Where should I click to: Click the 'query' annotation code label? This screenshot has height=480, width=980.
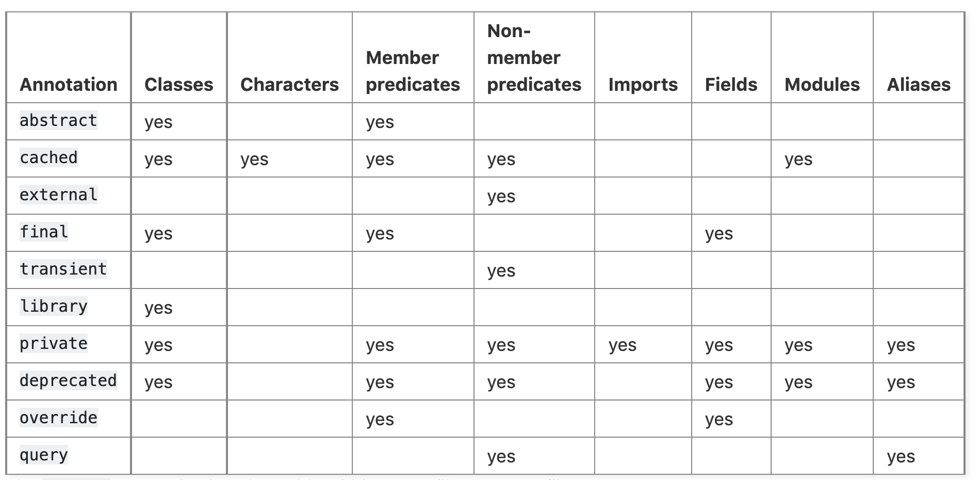(x=44, y=455)
